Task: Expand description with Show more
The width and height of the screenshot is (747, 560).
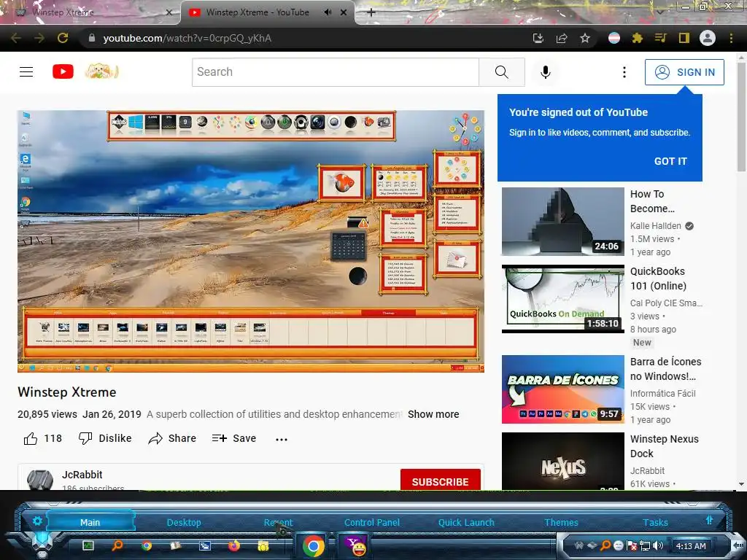Action: [x=433, y=414]
